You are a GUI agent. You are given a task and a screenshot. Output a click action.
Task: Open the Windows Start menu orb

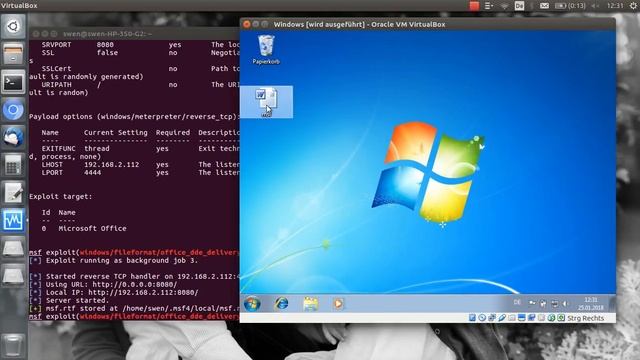[252, 304]
